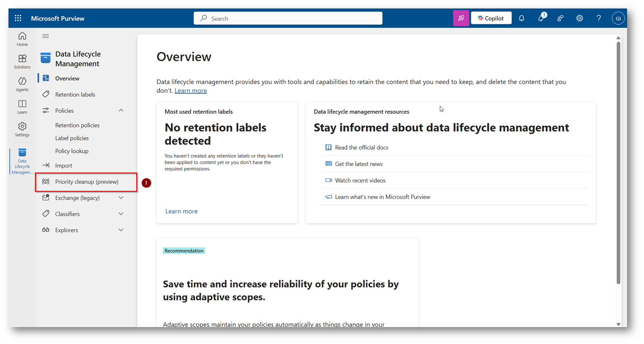The height and width of the screenshot is (344, 644).
Task: Open the what's new icon with badge
Action: point(541,18)
